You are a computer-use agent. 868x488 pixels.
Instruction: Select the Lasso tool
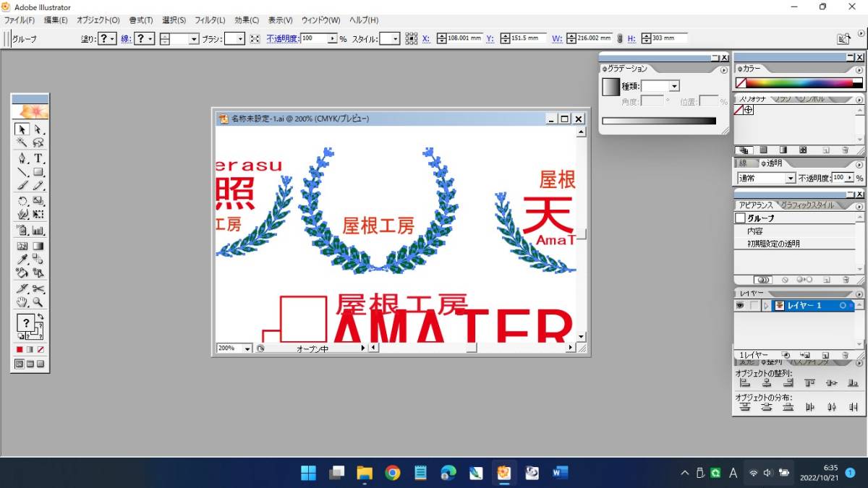point(38,143)
